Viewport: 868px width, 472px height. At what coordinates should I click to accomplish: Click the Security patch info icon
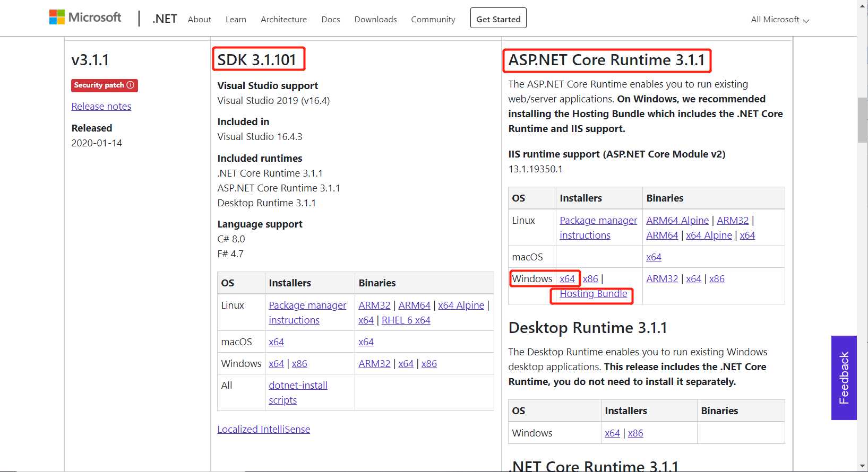pos(131,85)
